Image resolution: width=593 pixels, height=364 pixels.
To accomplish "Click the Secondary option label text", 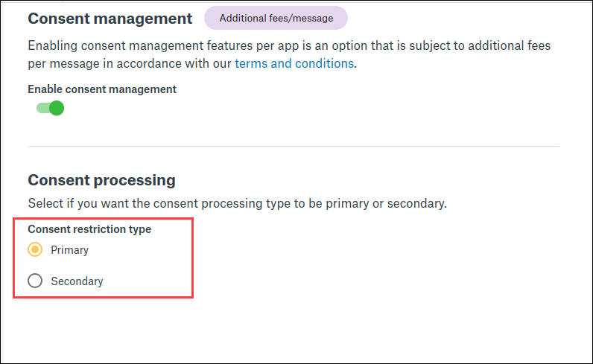I will (x=77, y=281).
